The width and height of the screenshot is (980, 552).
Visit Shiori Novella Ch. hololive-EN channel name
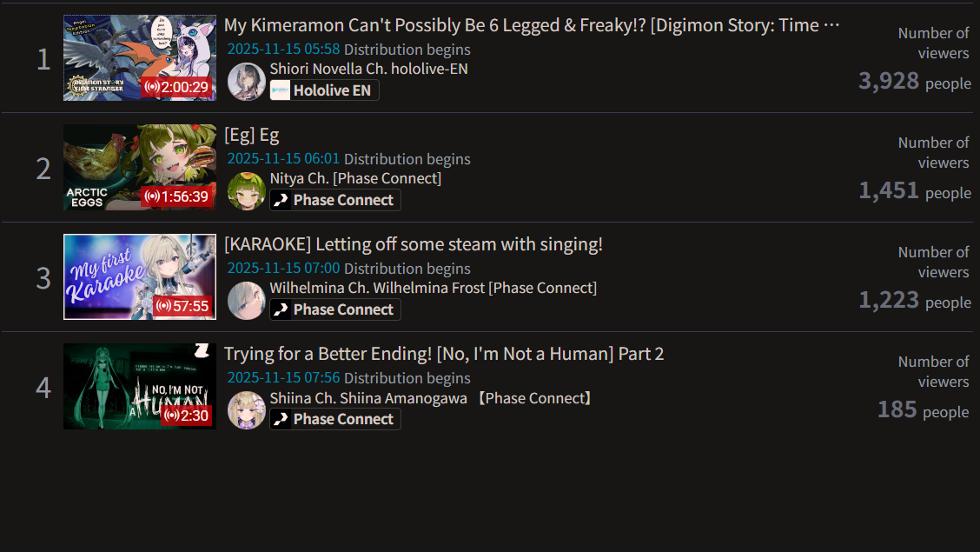(368, 69)
